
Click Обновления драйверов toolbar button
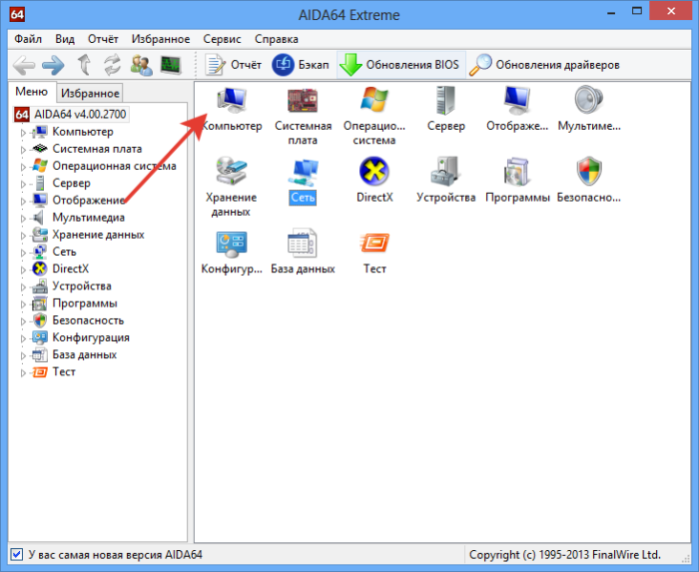(545, 65)
